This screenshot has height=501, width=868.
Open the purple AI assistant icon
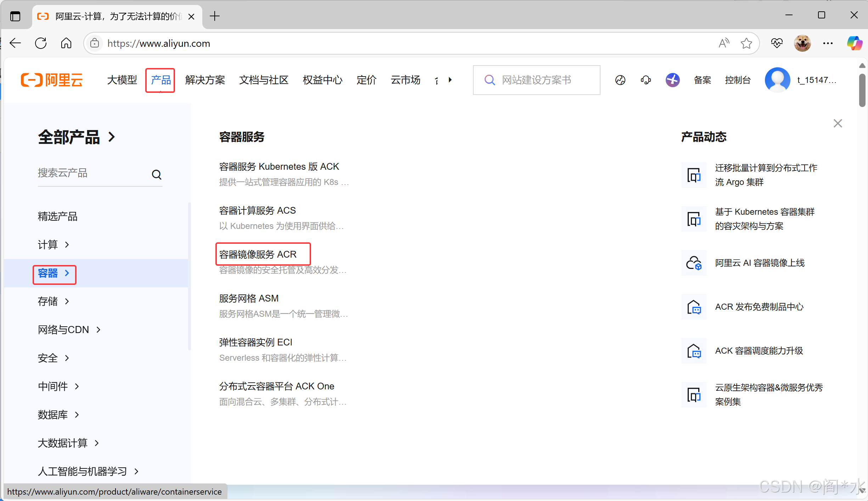pyautogui.click(x=672, y=80)
